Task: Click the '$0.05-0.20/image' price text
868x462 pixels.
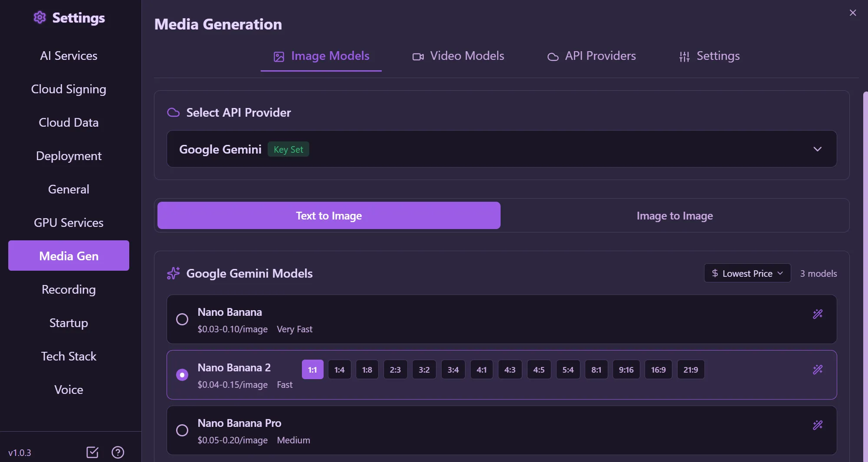Action: click(x=233, y=440)
